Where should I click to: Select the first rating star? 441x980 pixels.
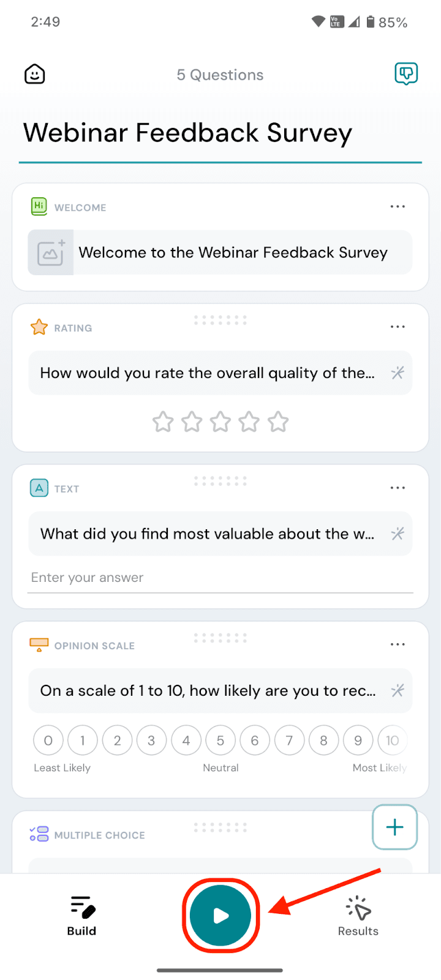(163, 422)
